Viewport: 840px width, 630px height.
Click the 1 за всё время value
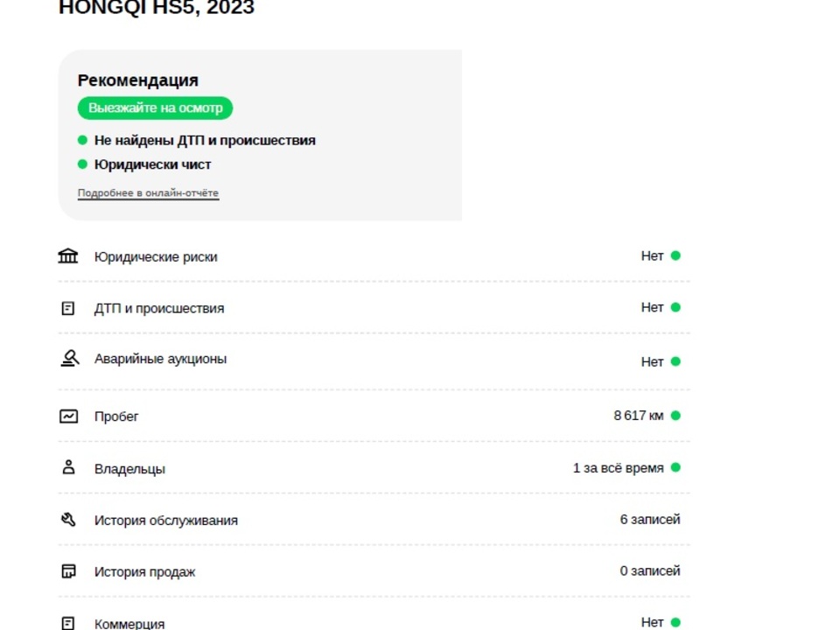point(619,468)
